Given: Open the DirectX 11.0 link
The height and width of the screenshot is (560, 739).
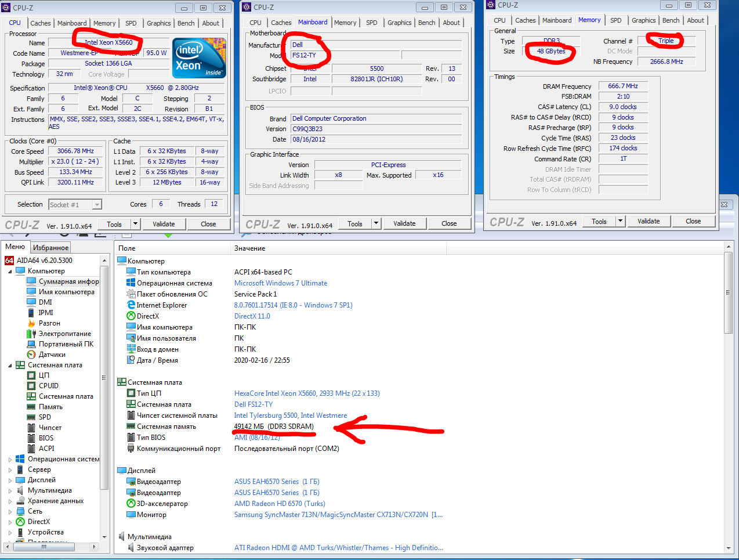Looking at the screenshot, I should (252, 316).
